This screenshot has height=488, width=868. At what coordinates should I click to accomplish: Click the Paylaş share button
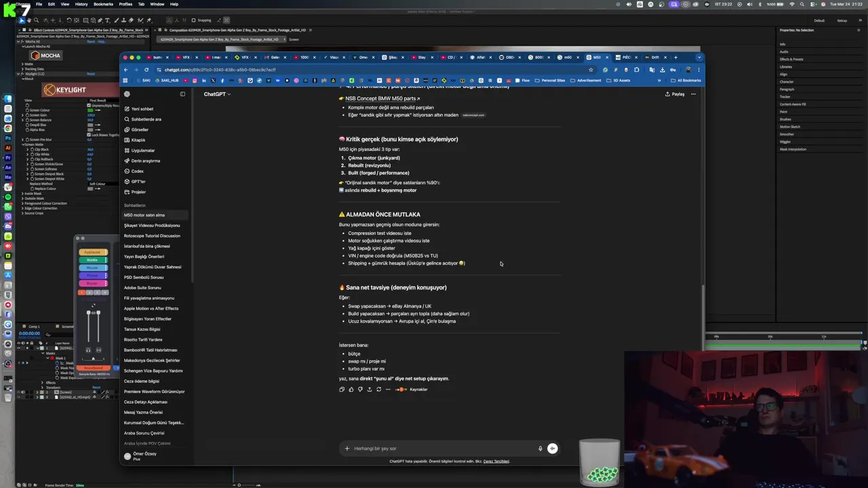[675, 94]
